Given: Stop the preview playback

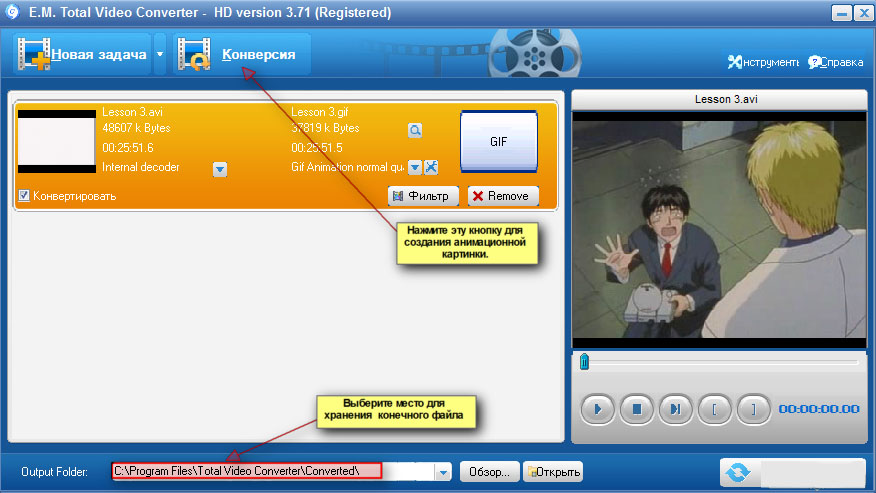Looking at the screenshot, I should click(x=636, y=409).
